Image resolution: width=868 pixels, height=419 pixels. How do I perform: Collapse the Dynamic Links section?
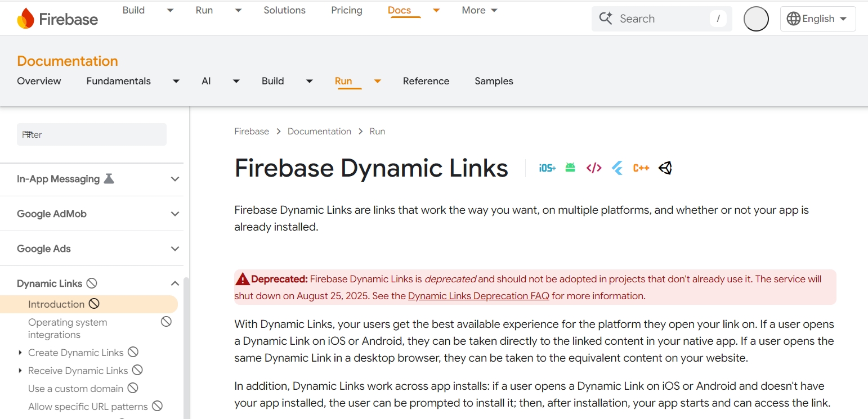175,283
